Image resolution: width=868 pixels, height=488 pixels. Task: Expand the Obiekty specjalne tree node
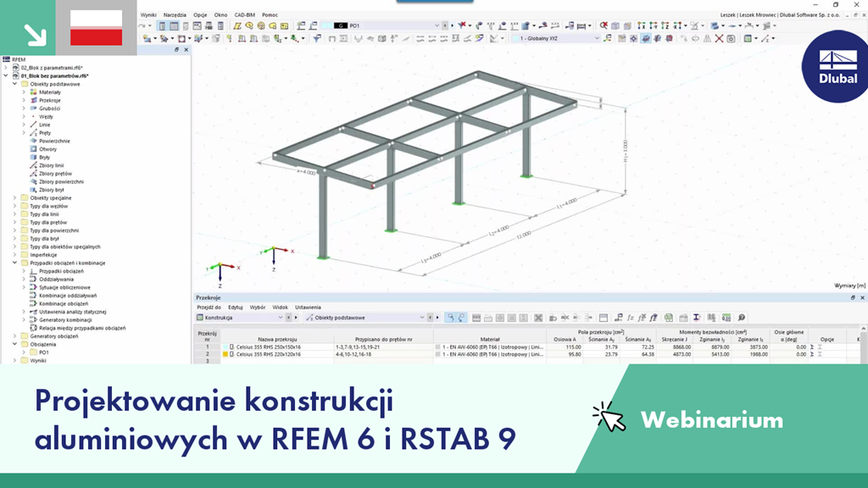coord(15,197)
